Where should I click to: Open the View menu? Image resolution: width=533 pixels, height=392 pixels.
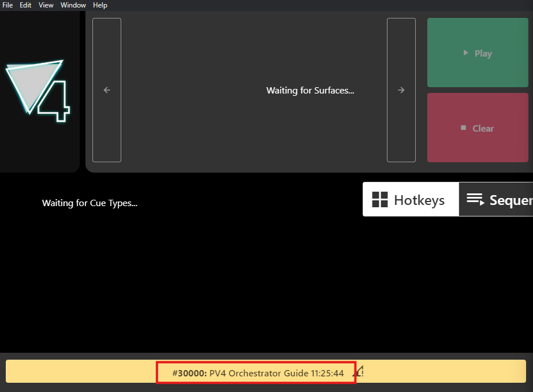(46, 5)
